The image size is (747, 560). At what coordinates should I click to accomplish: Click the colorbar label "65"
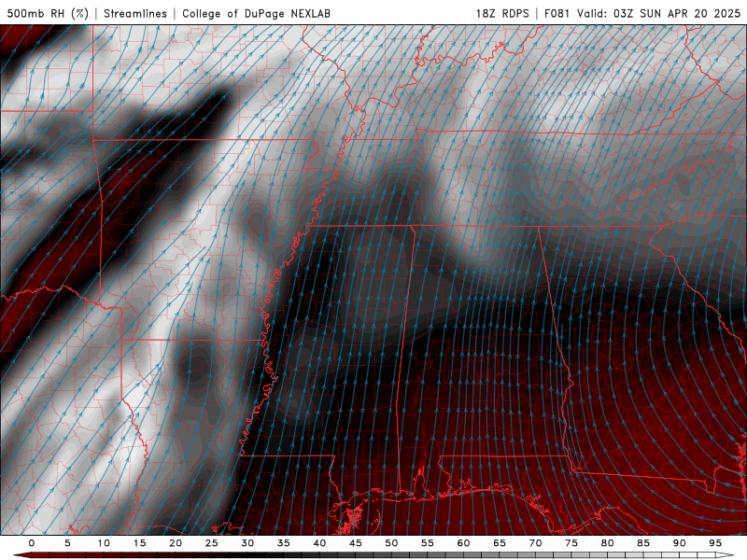(x=500, y=543)
